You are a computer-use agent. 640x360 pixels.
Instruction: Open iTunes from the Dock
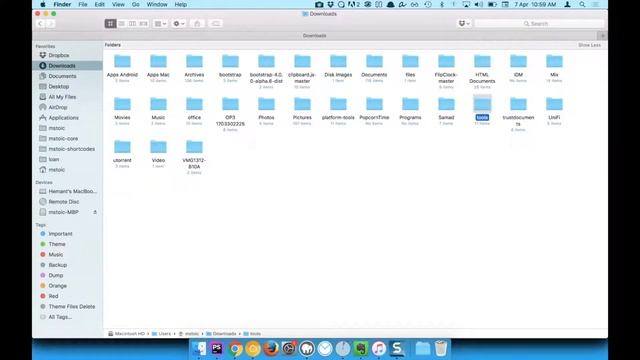tap(378, 349)
